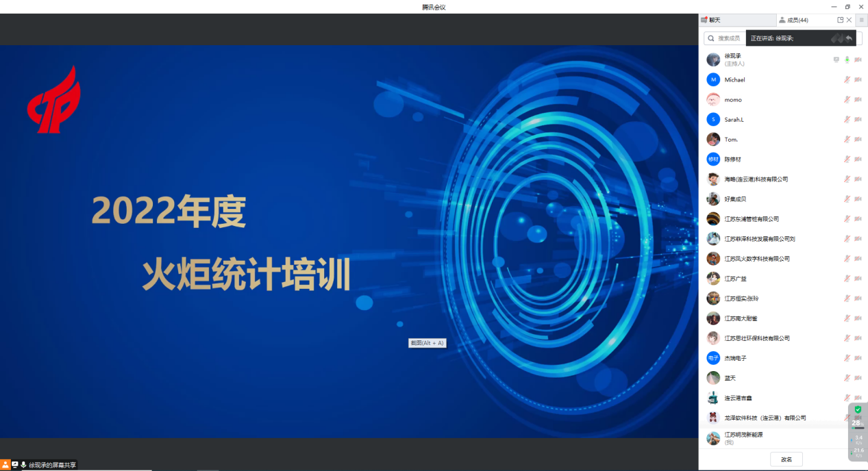
Task: Click 徐现承's green microphone icon
Action: [x=847, y=60]
